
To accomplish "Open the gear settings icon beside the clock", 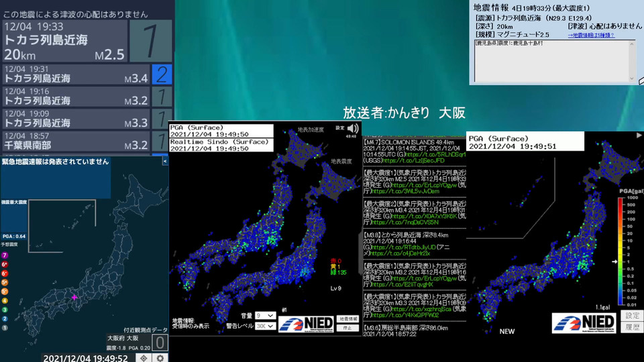I will (x=160, y=358).
